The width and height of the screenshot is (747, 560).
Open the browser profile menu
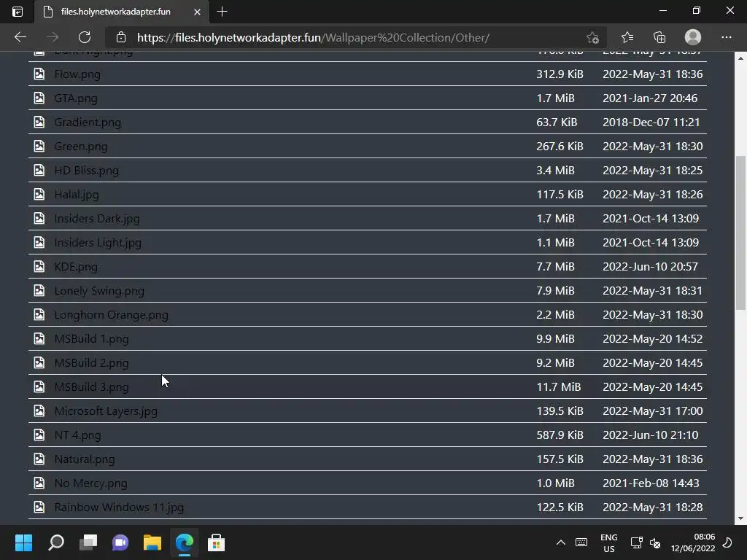(693, 37)
